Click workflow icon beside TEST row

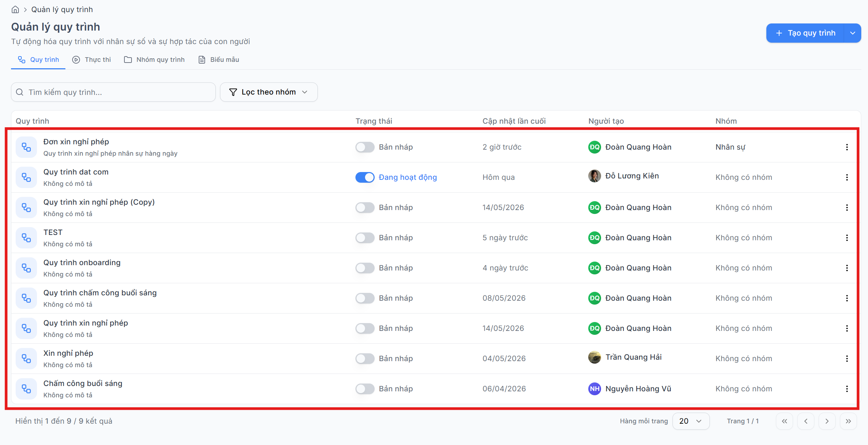pyautogui.click(x=26, y=238)
